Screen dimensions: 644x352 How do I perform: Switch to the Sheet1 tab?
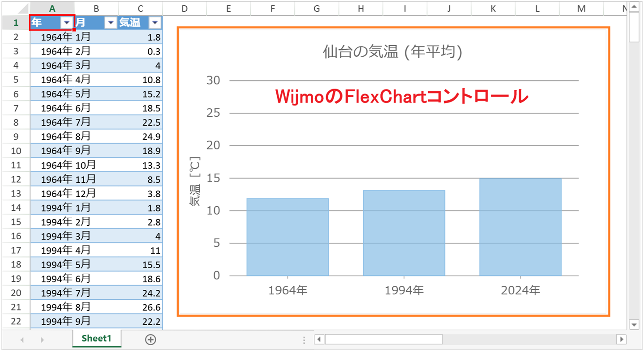pos(96,339)
